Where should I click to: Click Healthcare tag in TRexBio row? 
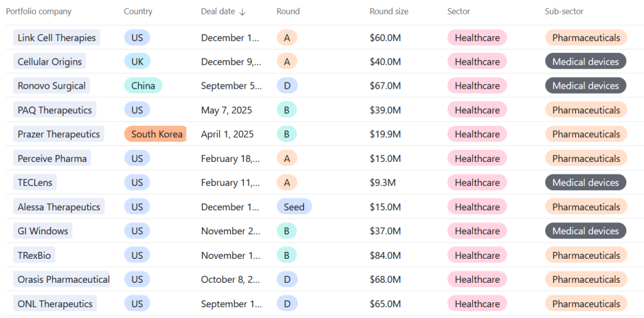[x=477, y=256]
